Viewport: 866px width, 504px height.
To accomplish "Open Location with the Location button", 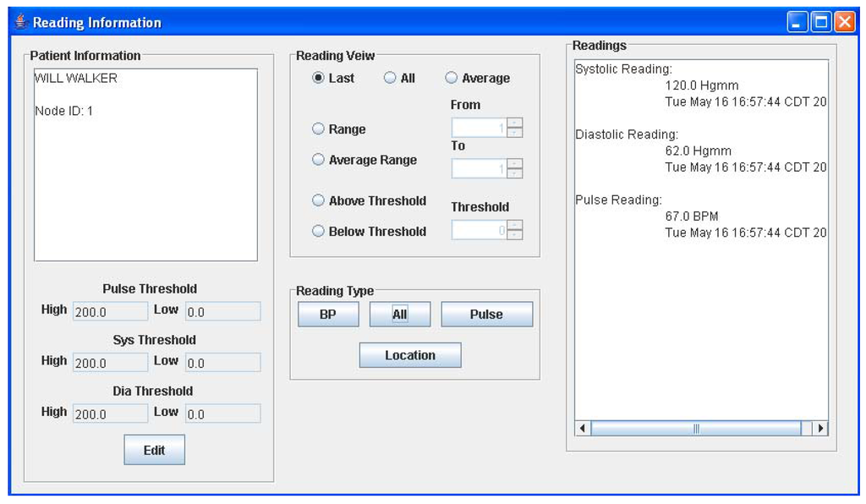I will [x=410, y=355].
